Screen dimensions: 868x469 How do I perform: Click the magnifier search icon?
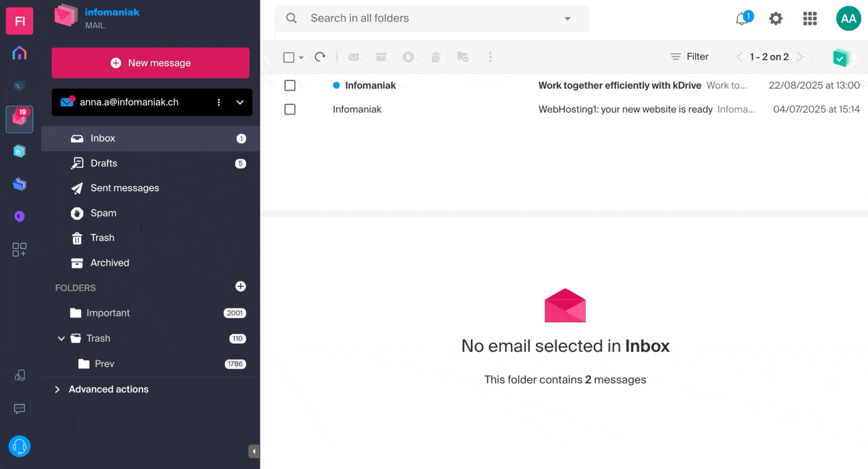point(292,19)
